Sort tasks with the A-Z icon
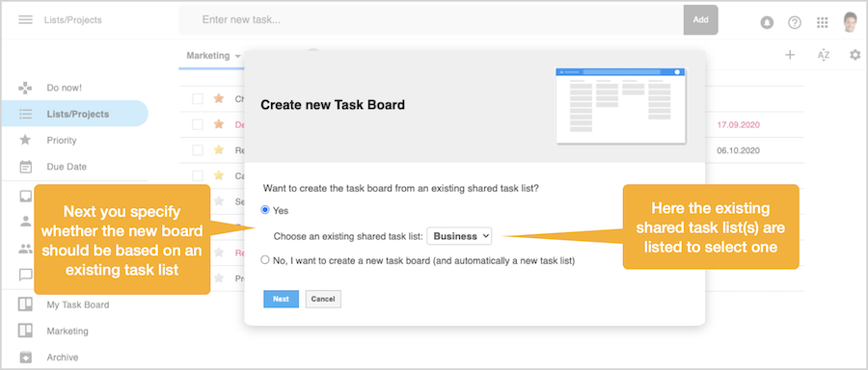This screenshot has width=868, height=370. point(824,55)
